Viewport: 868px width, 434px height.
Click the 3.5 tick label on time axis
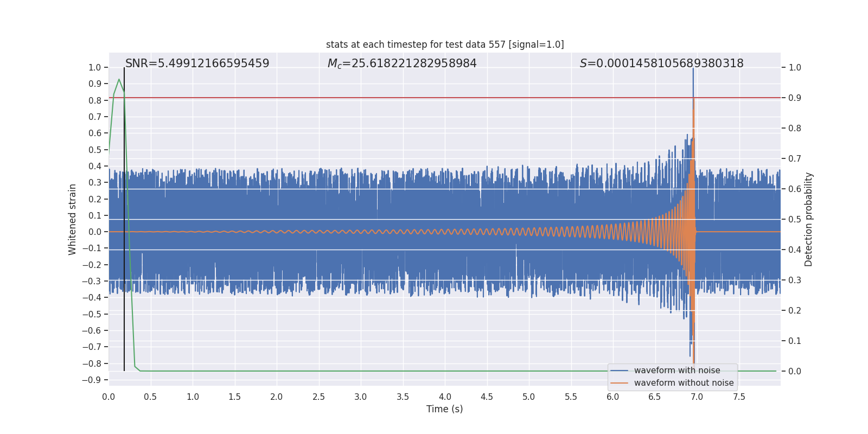[x=403, y=397]
